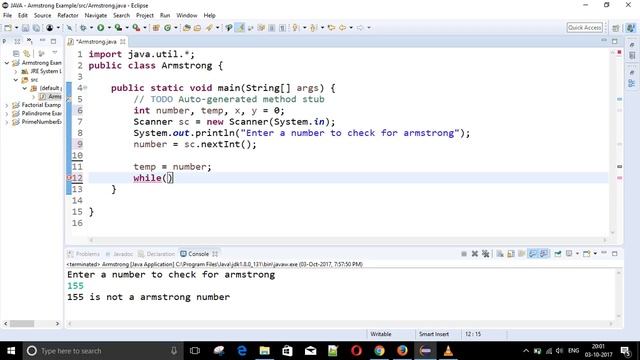This screenshot has width=640, height=360.
Task: Switch to the Declaration tab
Action: [x=157, y=254]
